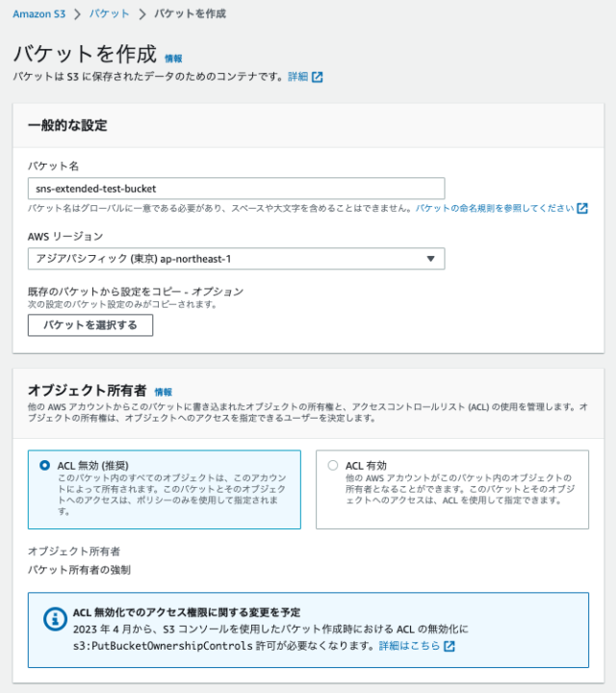The width and height of the screenshot is (616, 693).
Task: Click the external-link icon after the naming rules link
Action: click(582, 208)
